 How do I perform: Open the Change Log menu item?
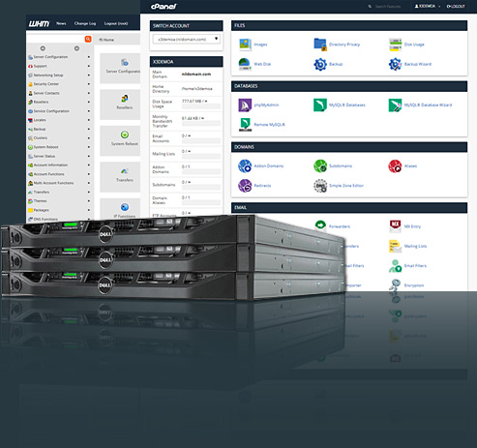[85, 23]
